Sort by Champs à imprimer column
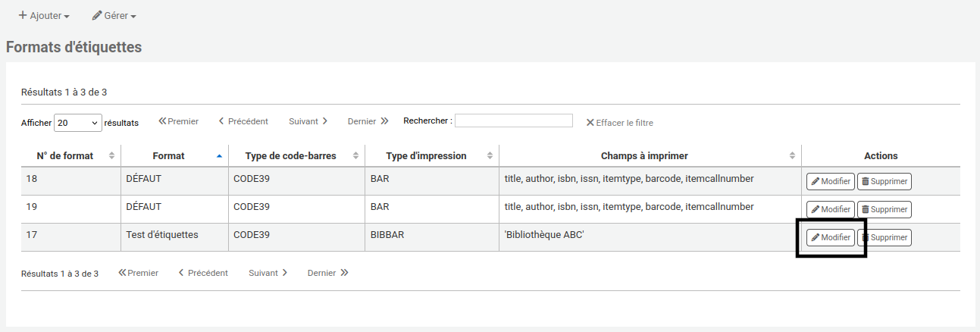Image resolution: width=980 pixels, height=332 pixels. pyautogui.click(x=650, y=155)
